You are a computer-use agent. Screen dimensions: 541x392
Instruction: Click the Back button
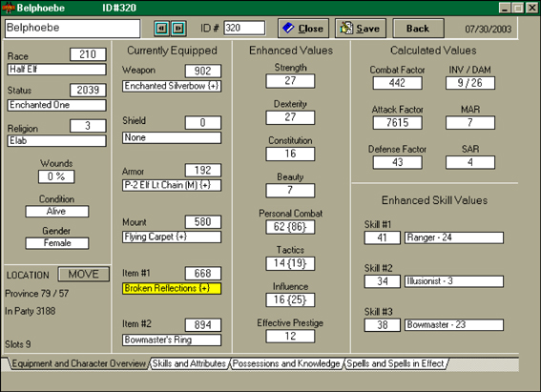coord(418,29)
